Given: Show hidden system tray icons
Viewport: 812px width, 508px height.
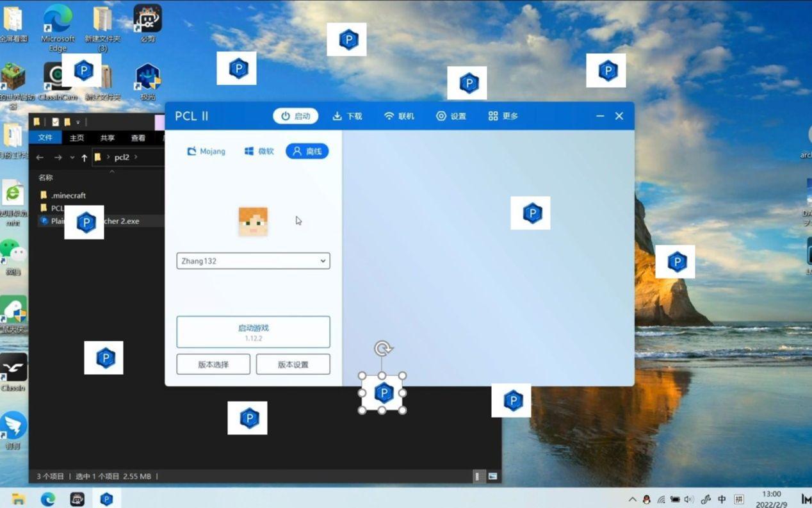Looking at the screenshot, I should [x=633, y=499].
